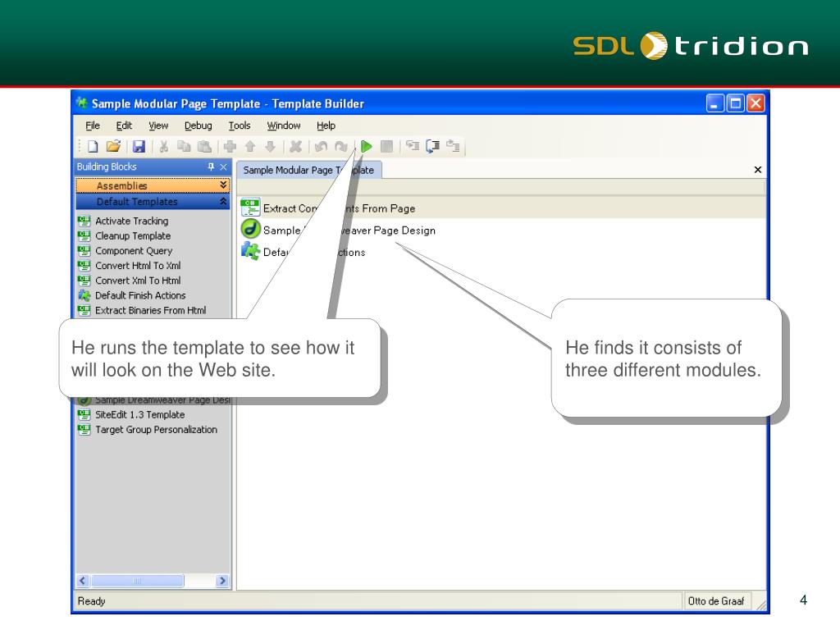
Task: Click the Otto de Graaf status bar entry
Action: pos(716,601)
